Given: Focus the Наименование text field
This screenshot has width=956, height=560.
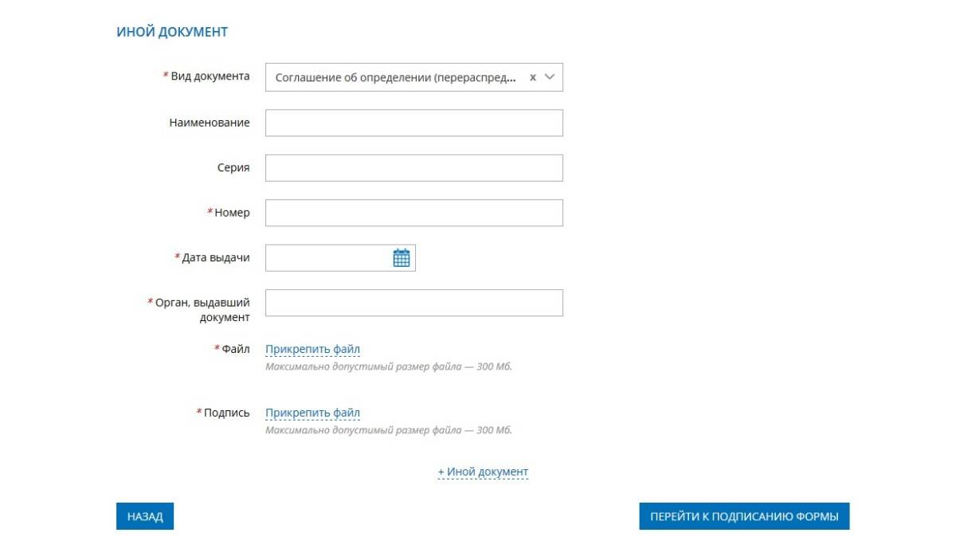Looking at the screenshot, I should 413,123.
